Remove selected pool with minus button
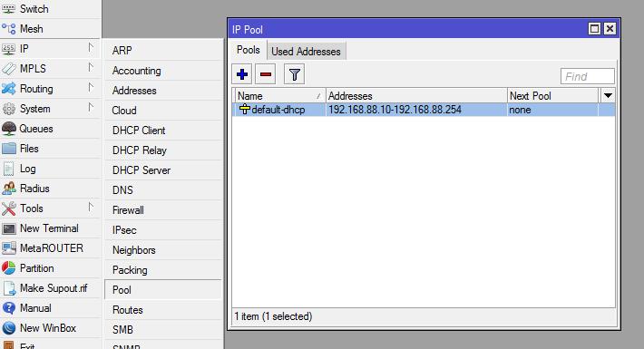644x349 pixels. (266, 74)
